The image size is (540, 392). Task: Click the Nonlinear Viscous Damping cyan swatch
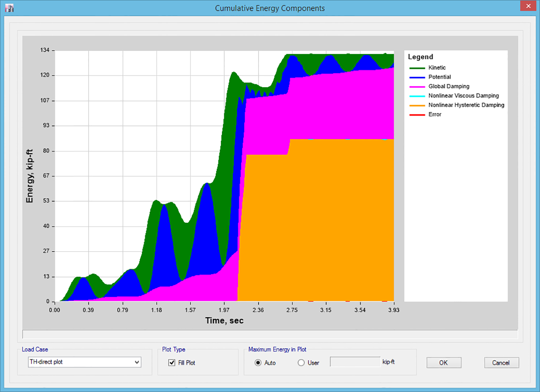417,96
